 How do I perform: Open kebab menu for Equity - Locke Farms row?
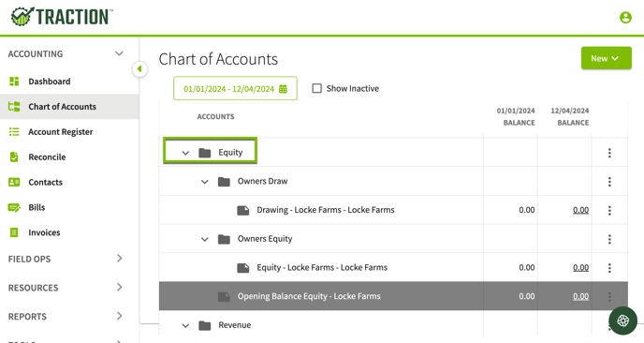tap(609, 268)
